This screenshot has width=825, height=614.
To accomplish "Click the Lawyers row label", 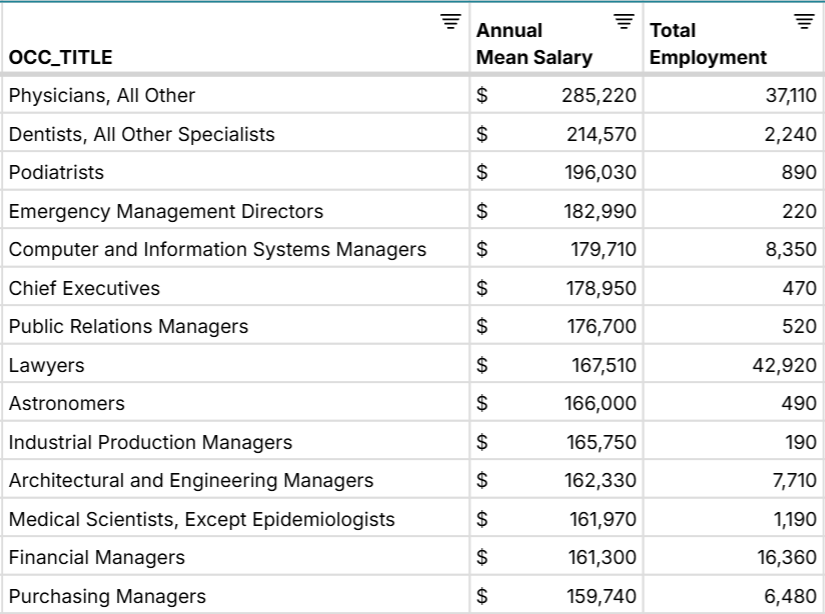I will coord(43,365).
